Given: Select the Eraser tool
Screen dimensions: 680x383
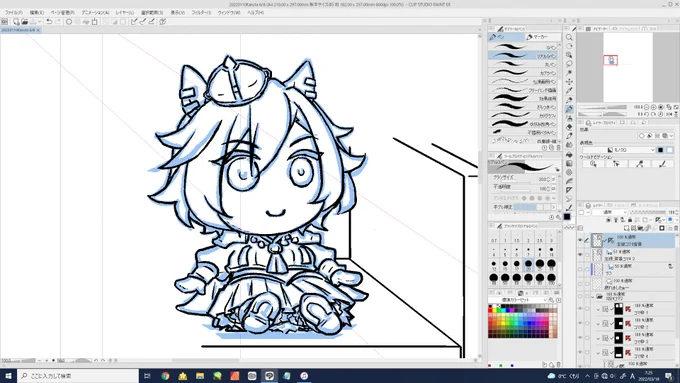Looking at the screenshot, I should click(x=569, y=127).
